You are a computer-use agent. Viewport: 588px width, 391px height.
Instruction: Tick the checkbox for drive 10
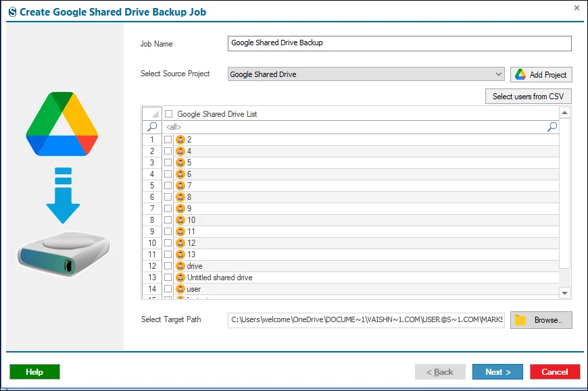click(168, 220)
